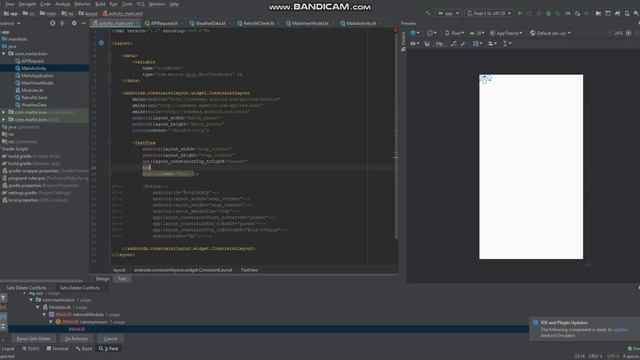
Task: Open the Build tool window
Action: 84,349
